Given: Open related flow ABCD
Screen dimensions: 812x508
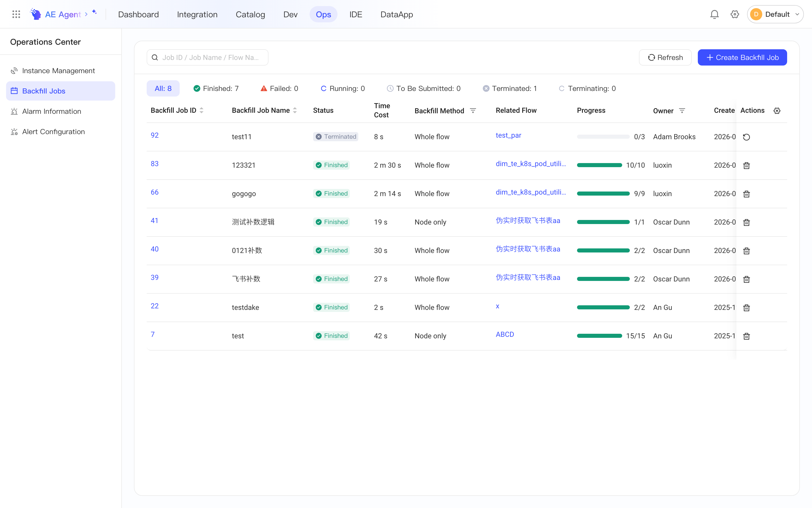Looking at the screenshot, I should [x=505, y=334].
